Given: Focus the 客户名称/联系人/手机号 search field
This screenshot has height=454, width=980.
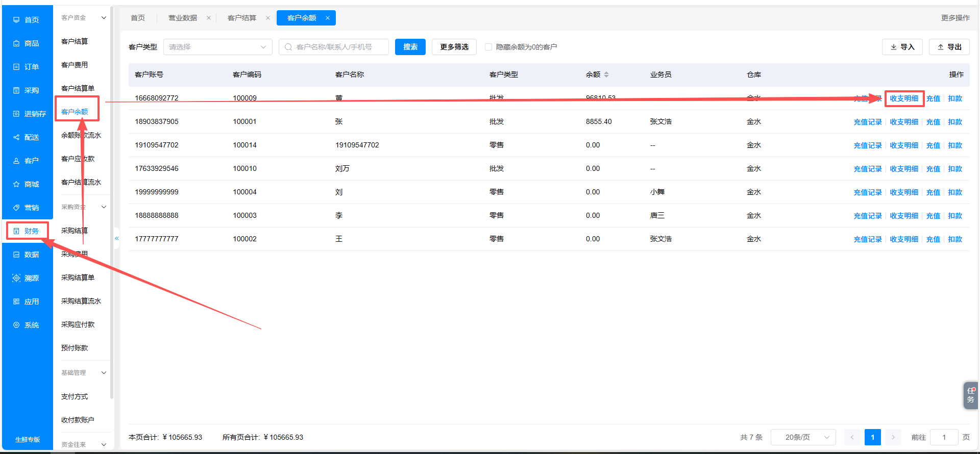Looking at the screenshot, I should pyautogui.click(x=334, y=47).
